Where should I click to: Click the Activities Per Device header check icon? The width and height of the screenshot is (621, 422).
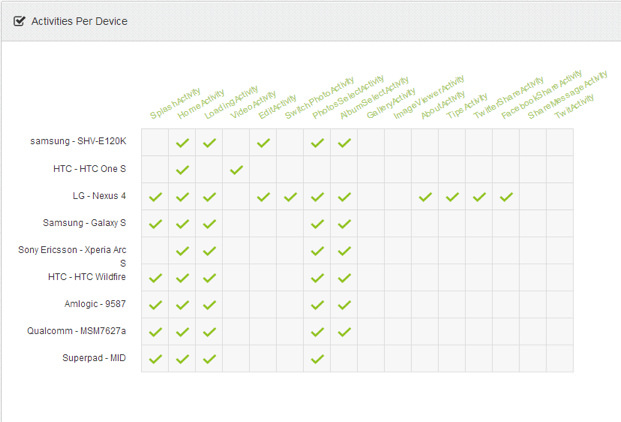[x=20, y=20]
